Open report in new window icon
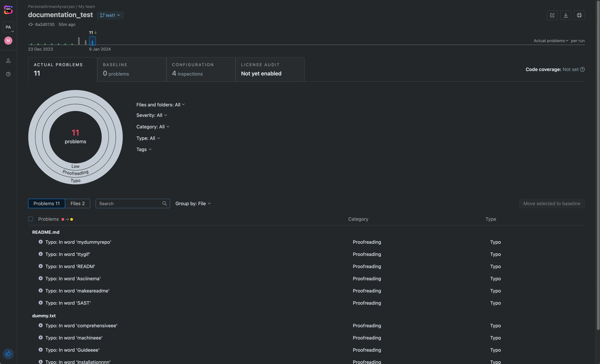Viewport: 600px width, 364px height. point(552,15)
